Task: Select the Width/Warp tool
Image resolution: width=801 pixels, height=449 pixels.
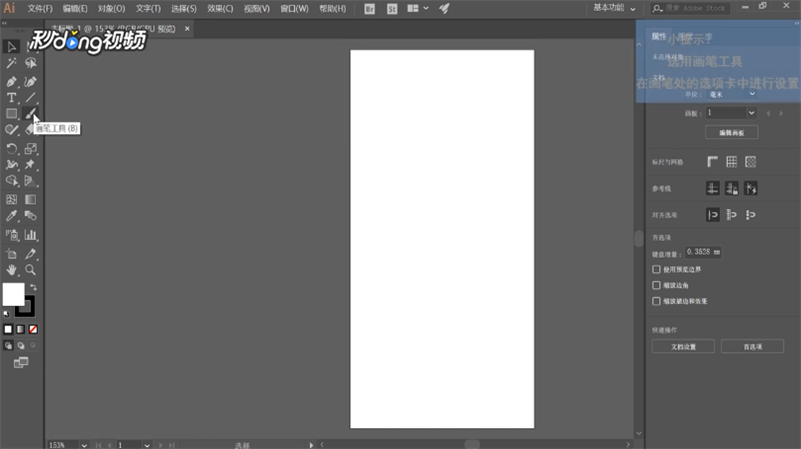Action: (11, 164)
